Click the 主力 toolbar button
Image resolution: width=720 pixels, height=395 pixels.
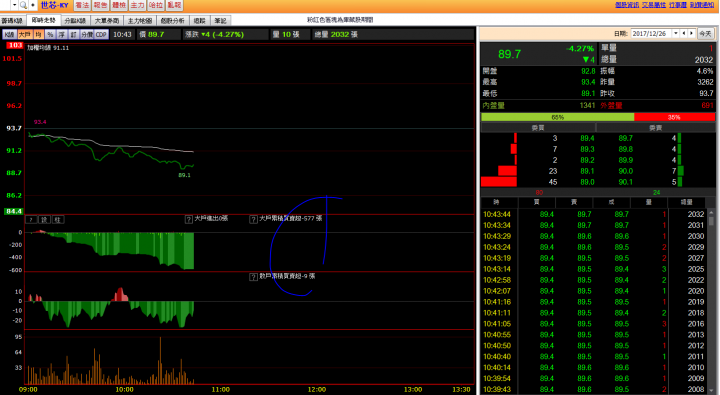[137, 5]
